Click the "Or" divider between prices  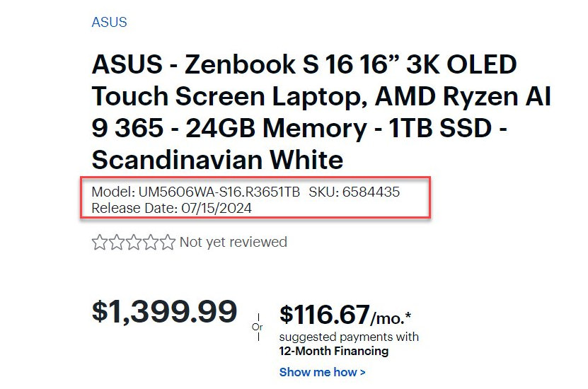click(257, 327)
